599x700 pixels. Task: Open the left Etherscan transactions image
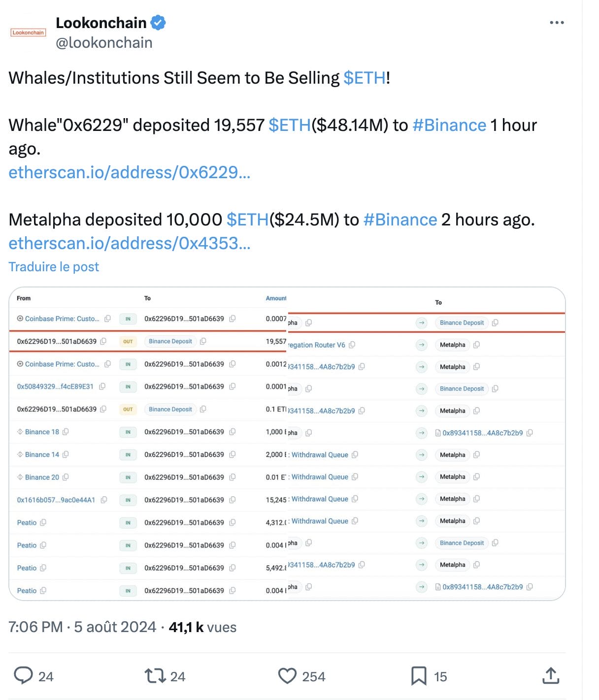(x=148, y=443)
